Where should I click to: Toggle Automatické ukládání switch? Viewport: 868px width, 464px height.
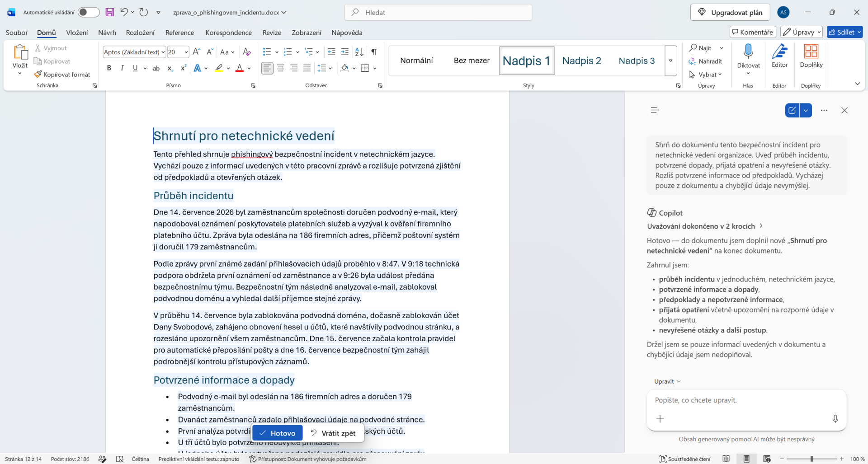coord(88,12)
